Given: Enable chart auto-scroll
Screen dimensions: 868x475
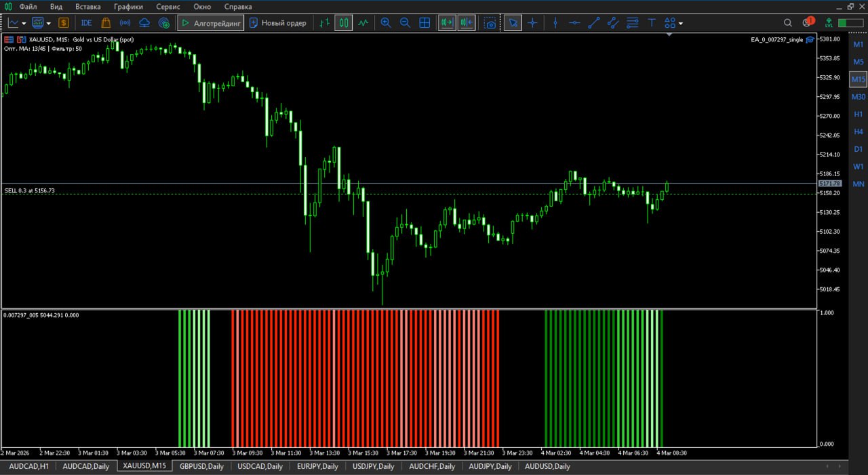Looking at the screenshot, I should (x=448, y=22).
